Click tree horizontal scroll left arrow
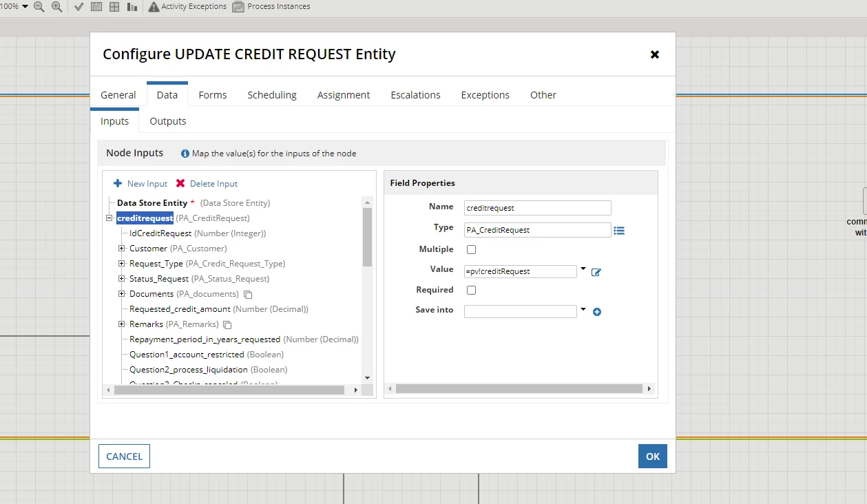The height and width of the screenshot is (504, 867). 108,390
